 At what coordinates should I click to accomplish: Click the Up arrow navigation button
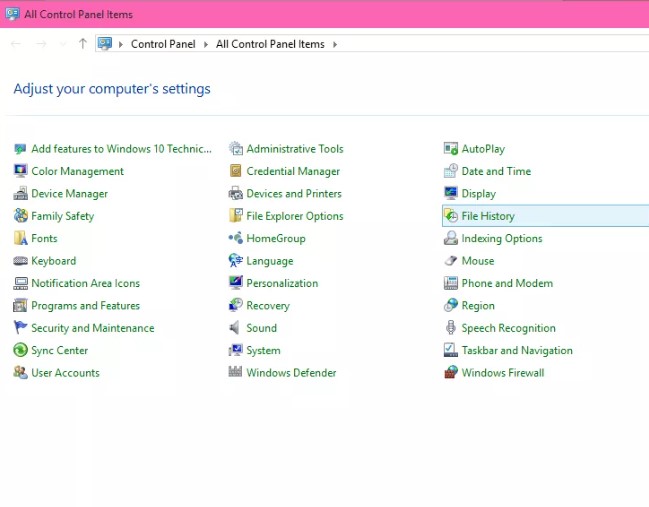pos(83,43)
